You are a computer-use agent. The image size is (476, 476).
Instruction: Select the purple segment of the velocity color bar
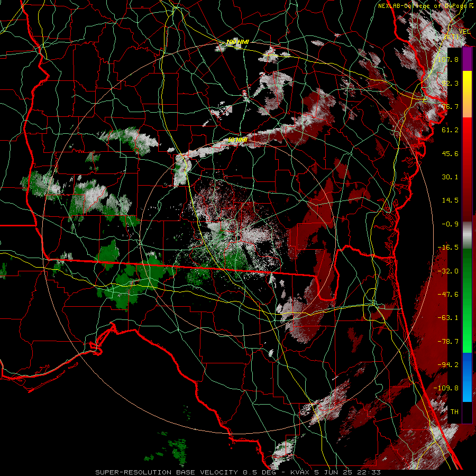point(467,59)
